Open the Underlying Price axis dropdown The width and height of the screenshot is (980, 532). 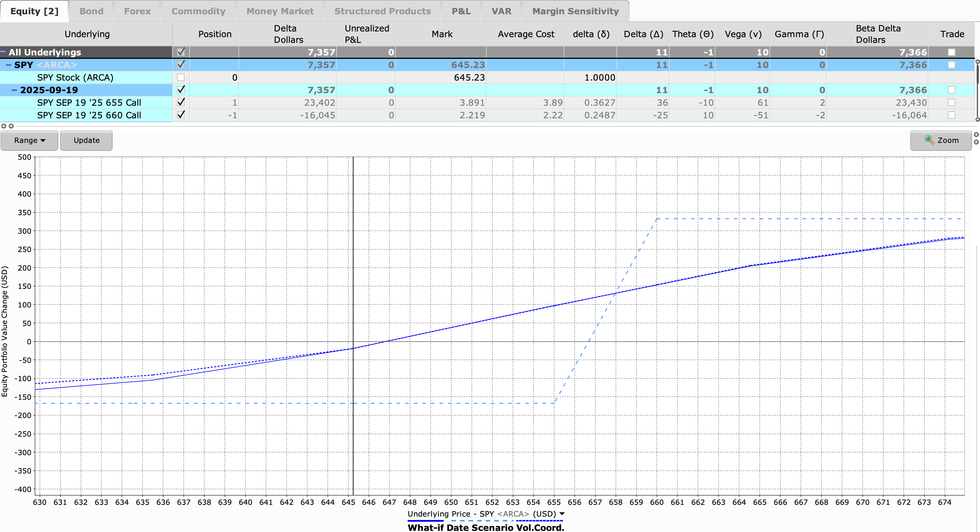tap(562, 514)
